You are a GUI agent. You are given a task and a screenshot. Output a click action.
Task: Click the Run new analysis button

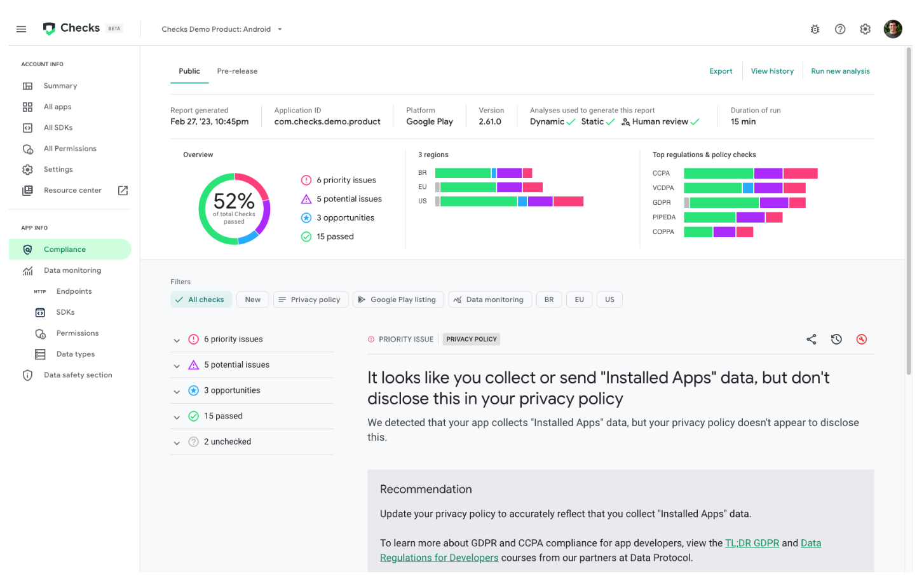click(x=839, y=71)
